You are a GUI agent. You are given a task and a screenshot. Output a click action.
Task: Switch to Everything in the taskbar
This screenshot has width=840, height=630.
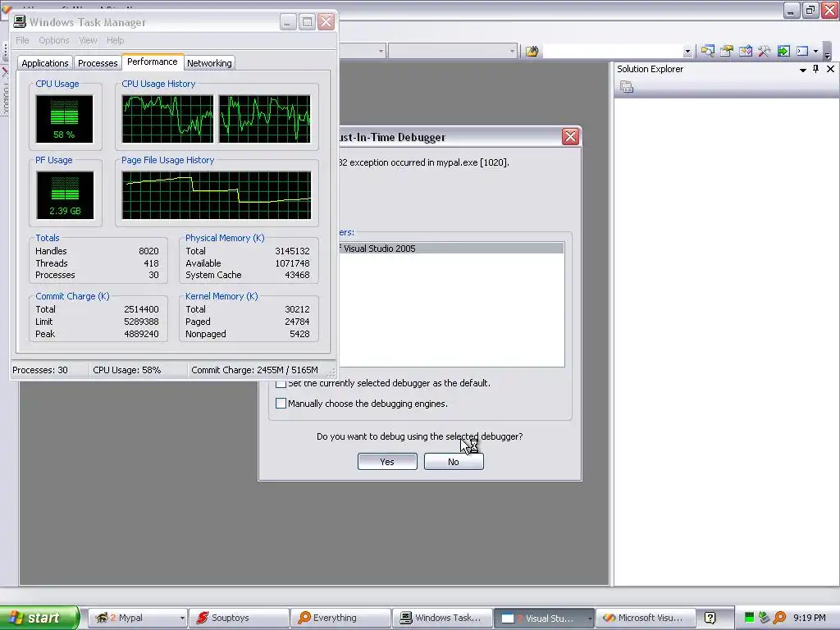340,618
